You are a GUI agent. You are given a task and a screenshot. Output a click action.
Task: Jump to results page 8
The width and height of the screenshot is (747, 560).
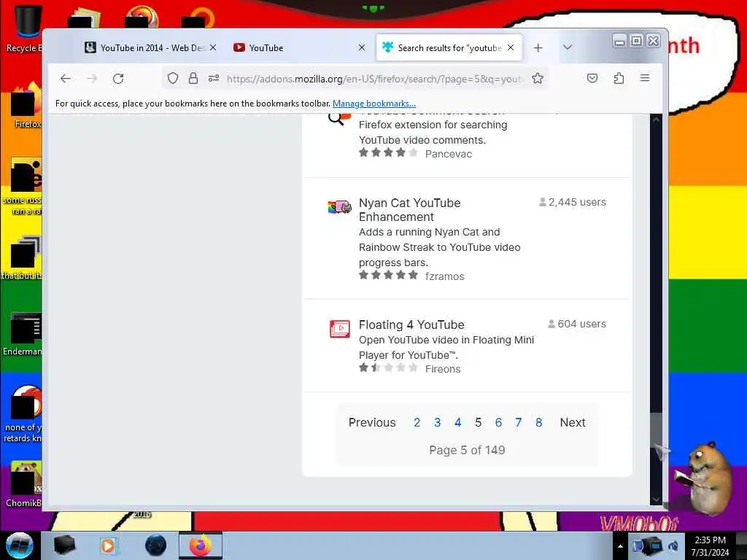pos(539,422)
